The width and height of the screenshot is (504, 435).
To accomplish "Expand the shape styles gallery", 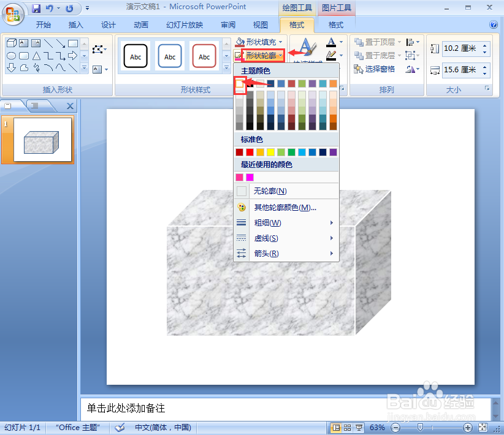I will coord(227,68).
